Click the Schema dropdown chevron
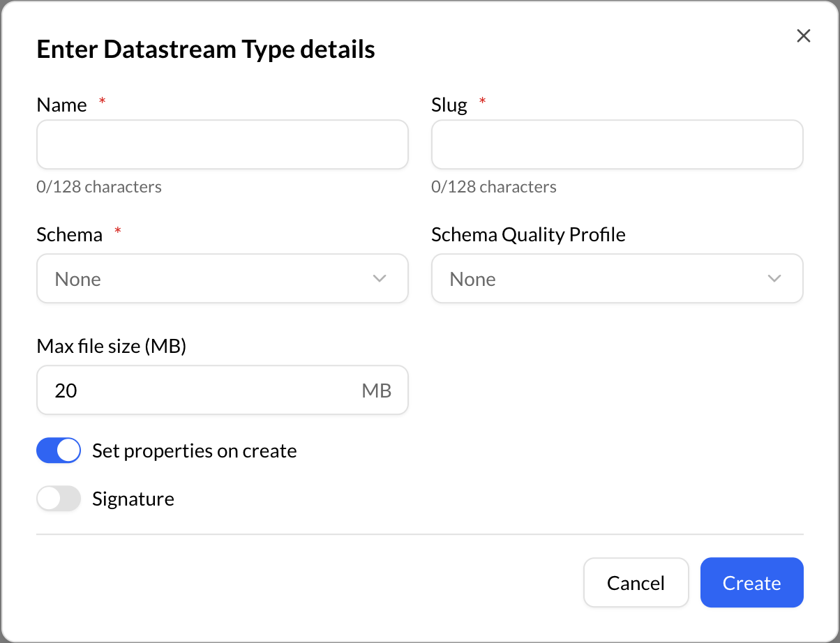 point(379,278)
